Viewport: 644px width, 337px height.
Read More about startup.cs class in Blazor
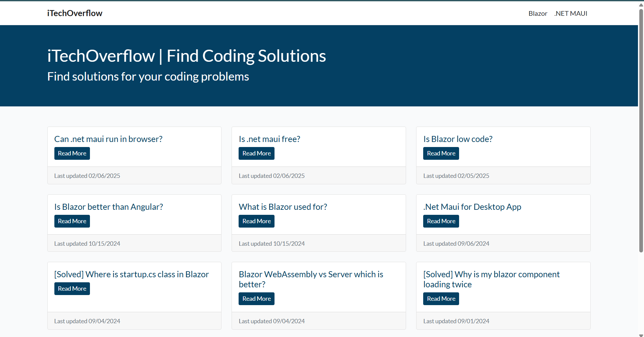click(x=72, y=288)
